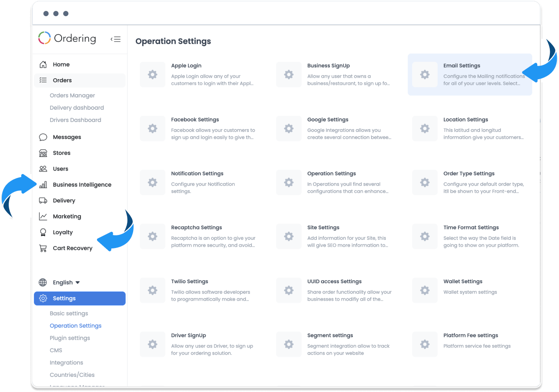The height and width of the screenshot is (392, 559).
Task: Click the Messages speech-bubble icon
Action: tap(43, 137)
